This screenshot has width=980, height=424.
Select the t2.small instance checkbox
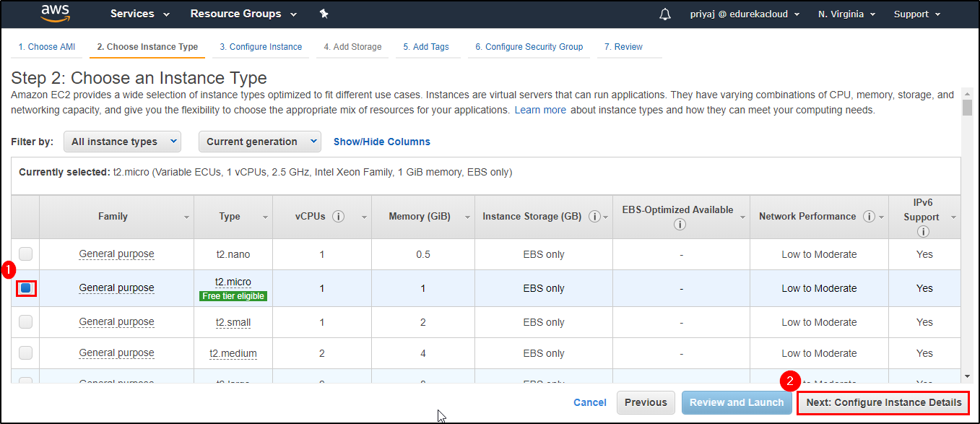pyautogui.click(x=26, y=322)
